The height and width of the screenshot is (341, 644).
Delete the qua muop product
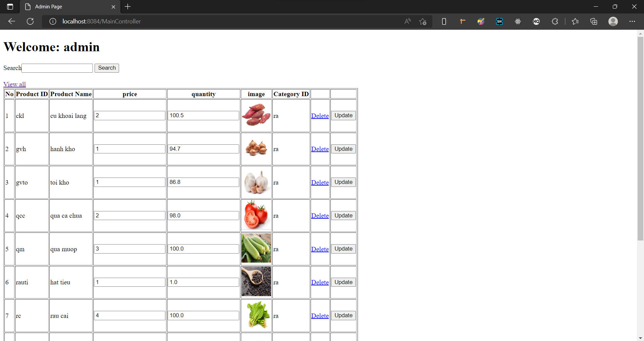point(320,249)
